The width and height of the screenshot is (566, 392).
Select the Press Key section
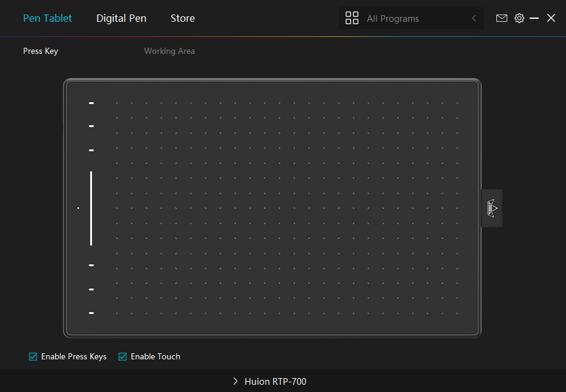41,51
